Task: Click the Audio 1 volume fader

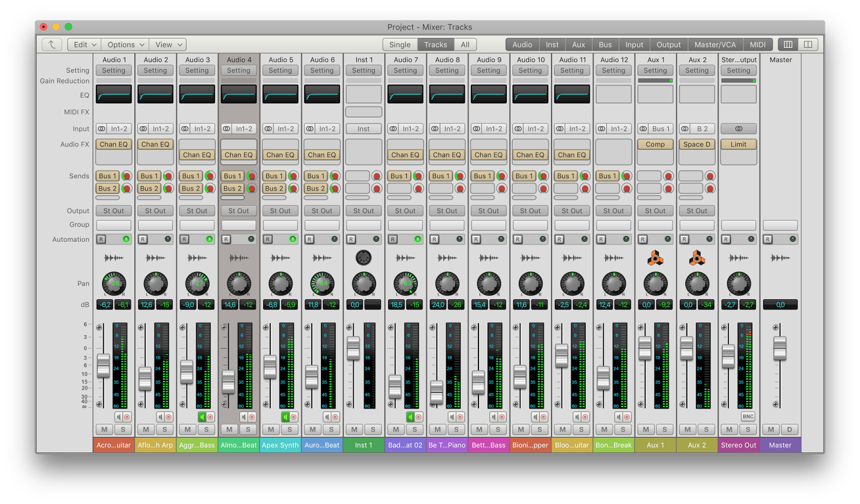Action: [x=103, y=365]
